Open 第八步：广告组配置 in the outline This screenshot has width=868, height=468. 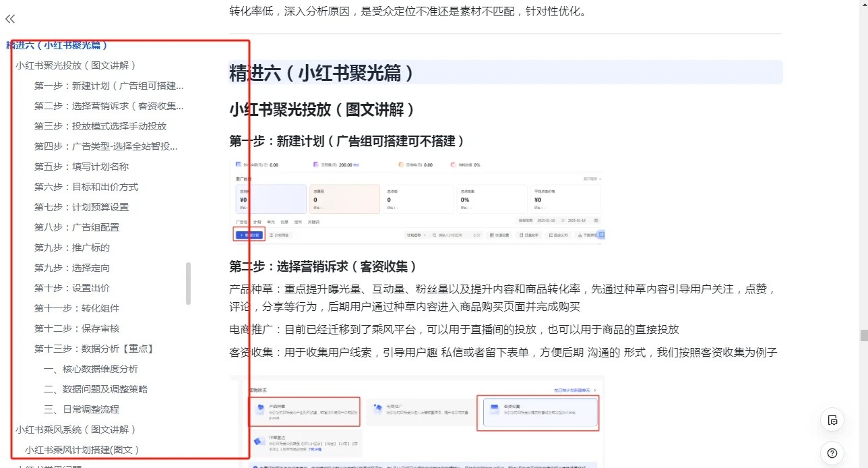(77, 227)
